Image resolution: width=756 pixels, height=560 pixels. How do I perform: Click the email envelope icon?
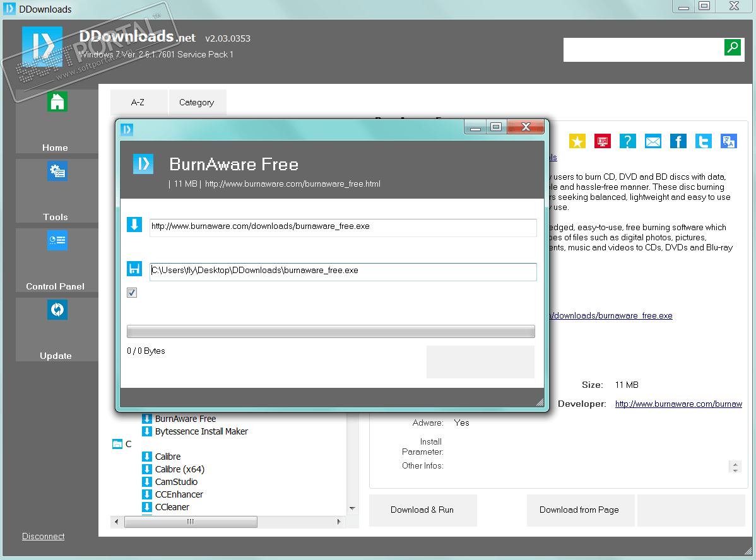[x=653, y=141]
